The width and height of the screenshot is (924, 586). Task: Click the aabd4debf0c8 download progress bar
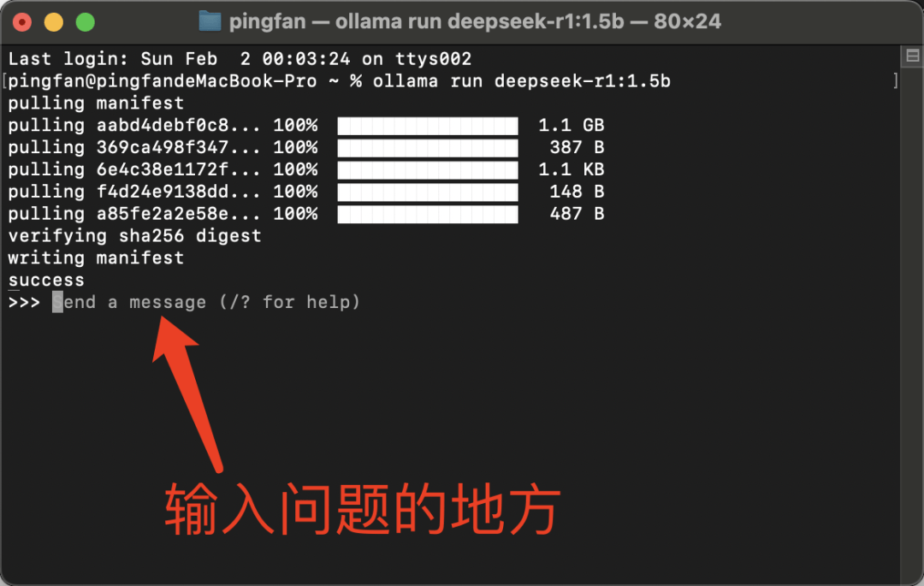click(428, 126)
